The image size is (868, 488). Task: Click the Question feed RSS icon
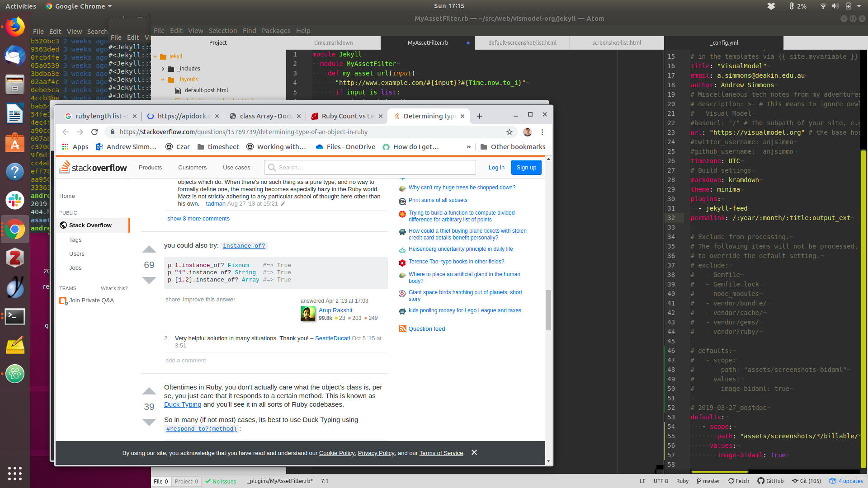[x=402, y=328]
